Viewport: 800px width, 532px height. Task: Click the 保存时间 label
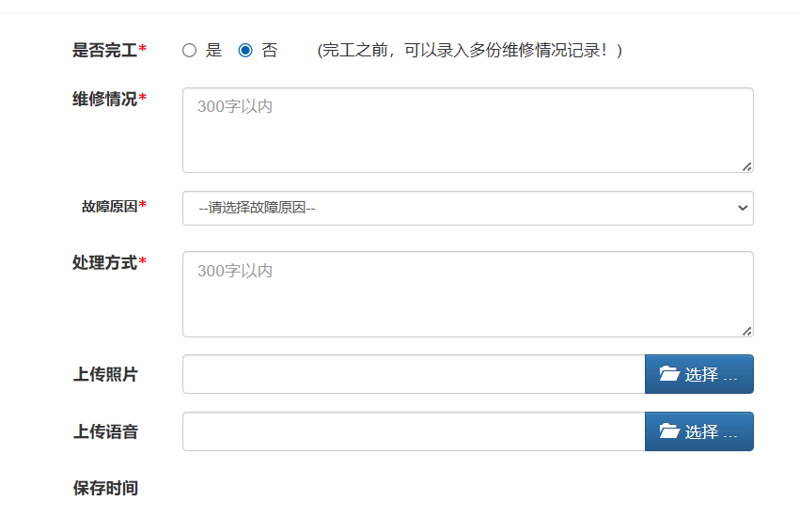(105, 488)
